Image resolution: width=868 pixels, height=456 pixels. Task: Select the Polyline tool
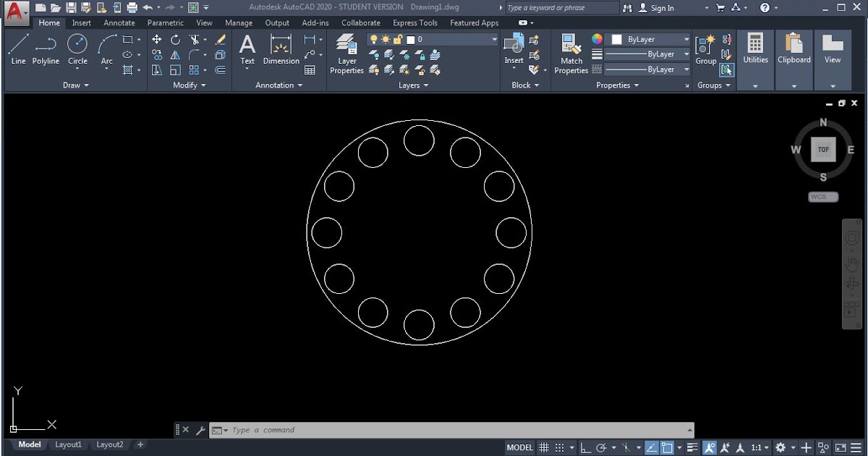(x=46, y=45)
